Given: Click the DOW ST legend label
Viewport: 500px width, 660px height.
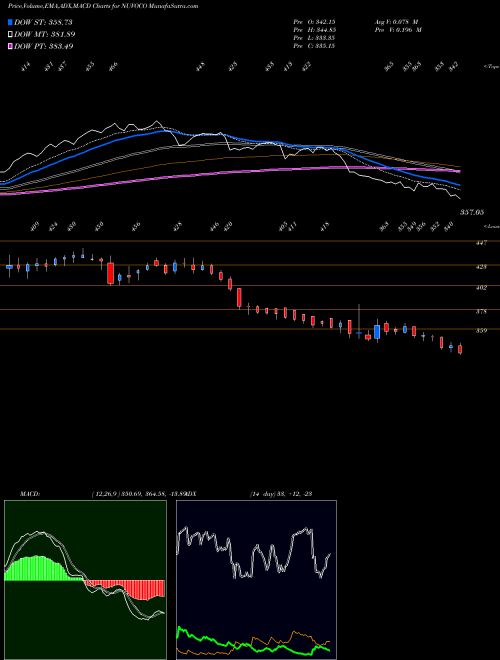Looking at the screenshot, I should 43,22.
